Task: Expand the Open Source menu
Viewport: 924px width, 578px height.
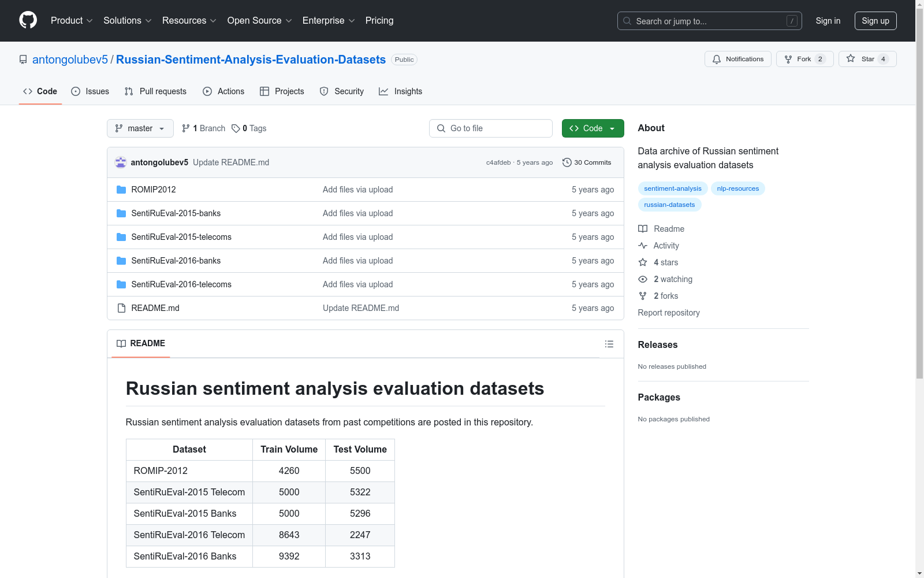Action: tap(260, 21)
